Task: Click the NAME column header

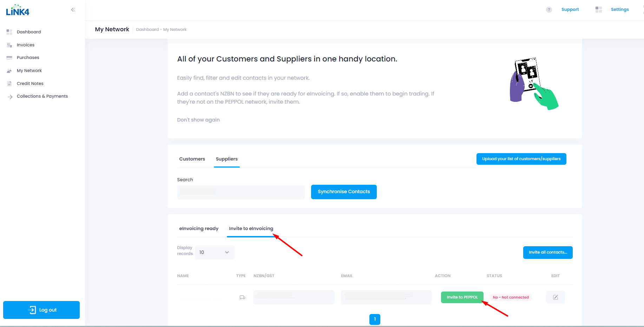Action: [x=183, y=276]
